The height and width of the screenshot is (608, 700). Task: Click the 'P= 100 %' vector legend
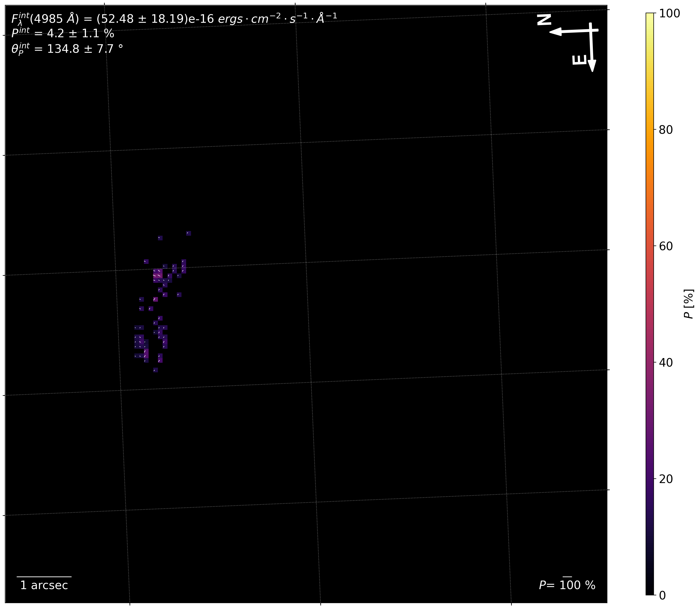[567, 585]
